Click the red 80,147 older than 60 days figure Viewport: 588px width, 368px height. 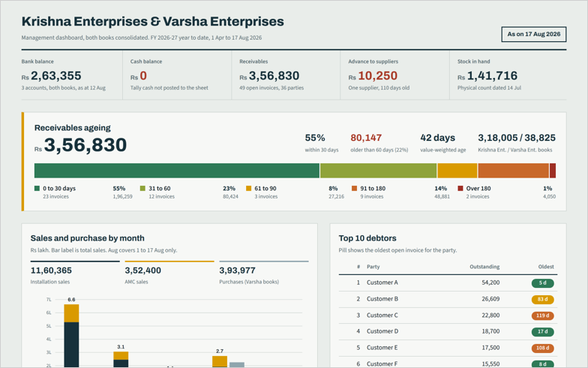366,138
